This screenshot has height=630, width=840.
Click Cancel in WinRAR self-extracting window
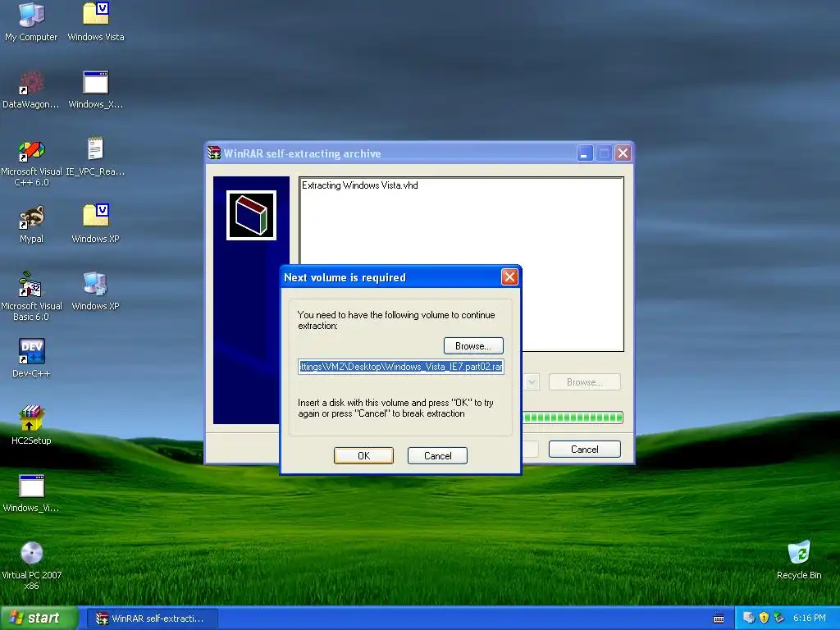tap(584, 450)
